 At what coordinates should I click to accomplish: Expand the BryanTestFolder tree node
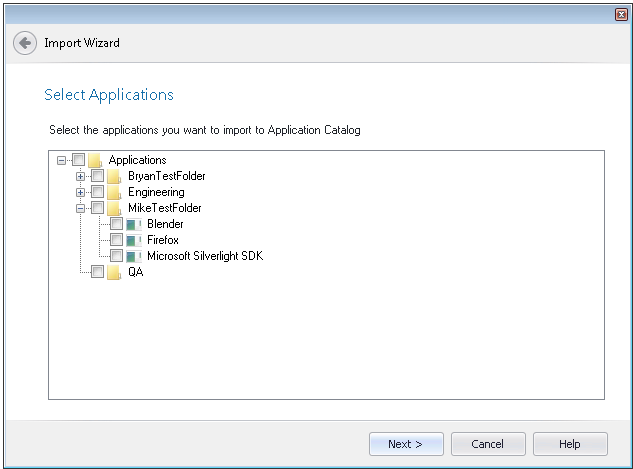tap(81, 176)
